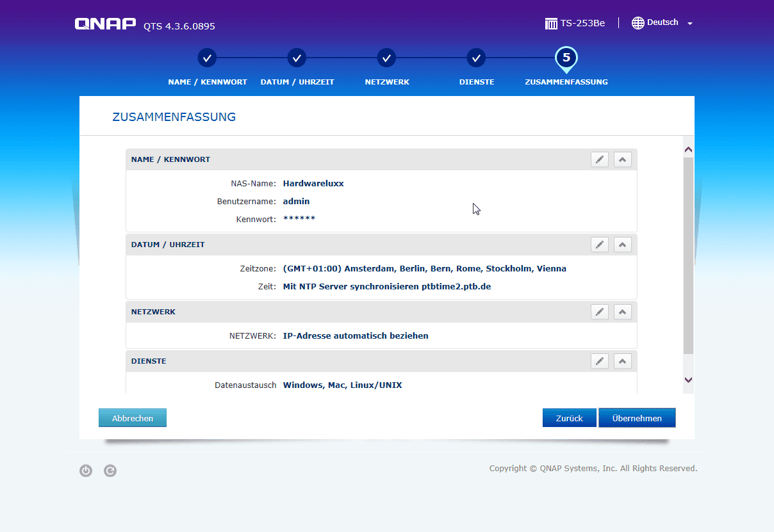Image resolution: width=774 pixels, height=532 pixels.
Task: Edit the DATUM / UHRZEIT section with pencil icon
Action: tap(600, 245)
